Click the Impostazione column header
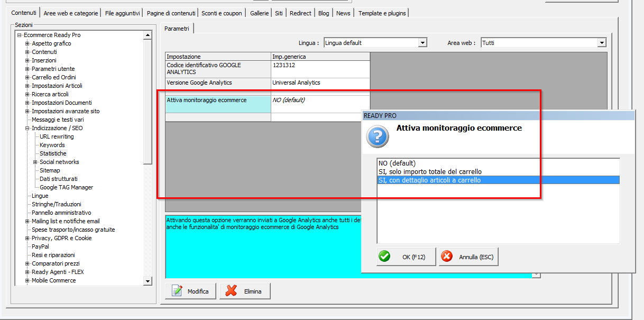 click(x=218, y=56)
